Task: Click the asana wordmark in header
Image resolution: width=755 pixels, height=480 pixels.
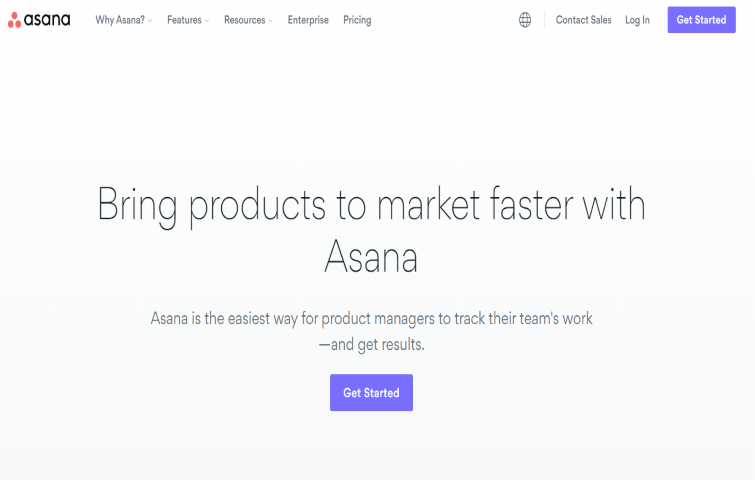Action: (47, 20)
